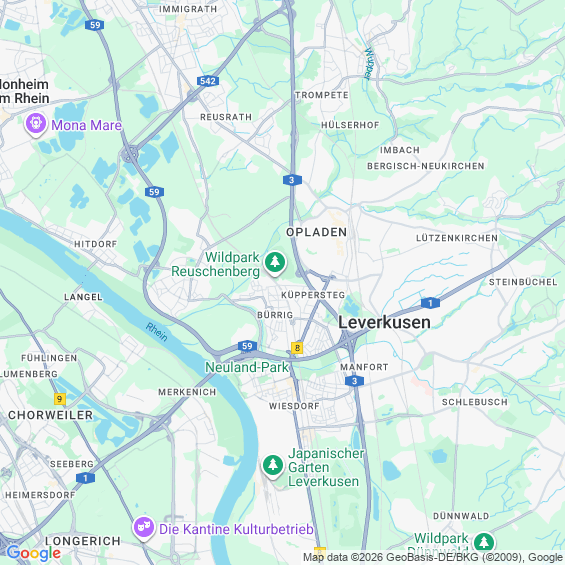This screenshot has width=565, height=565.
Task: Click the A3 shield north of Opladen
Action: click(292, 180)
